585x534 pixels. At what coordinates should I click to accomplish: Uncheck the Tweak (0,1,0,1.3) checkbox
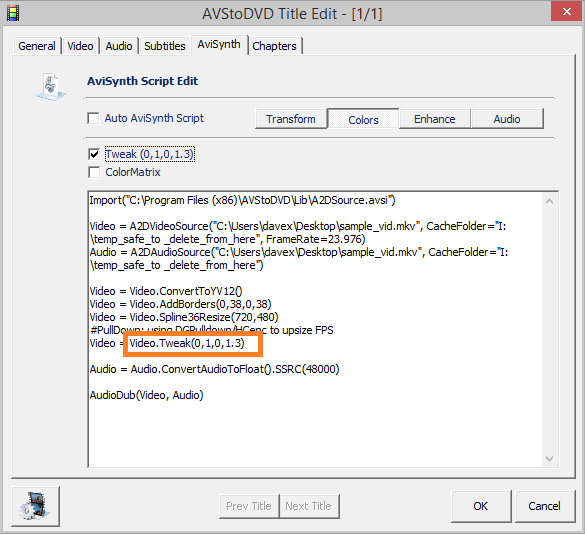(94, 154)
